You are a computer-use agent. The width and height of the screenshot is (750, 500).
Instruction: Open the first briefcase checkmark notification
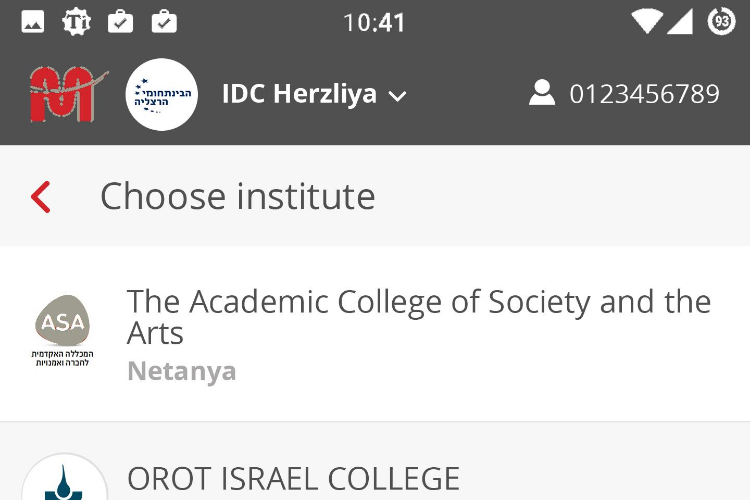pyautogui.click(x=121, y=22)
